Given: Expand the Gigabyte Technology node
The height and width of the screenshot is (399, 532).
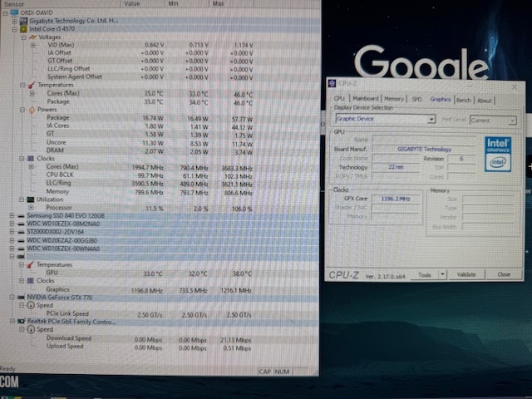Looking at the screenshot, I should [14, 21].
